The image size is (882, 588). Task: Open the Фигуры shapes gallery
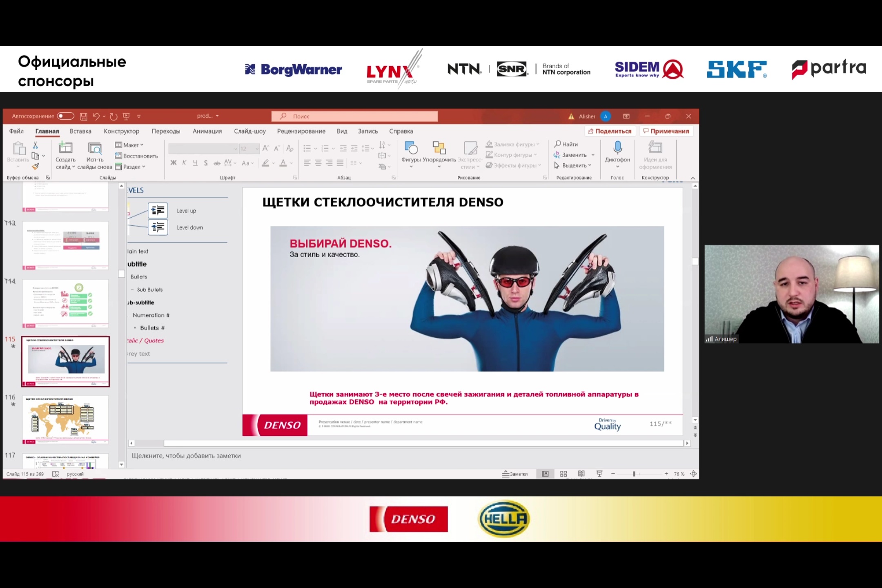[x=411, y=154]
